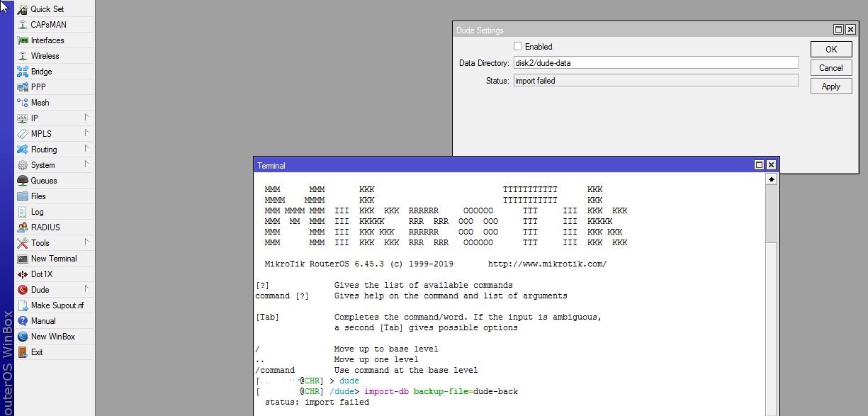Click the Routing sidebar icon
Screen dimensions: 868x416
click(23, 150)
